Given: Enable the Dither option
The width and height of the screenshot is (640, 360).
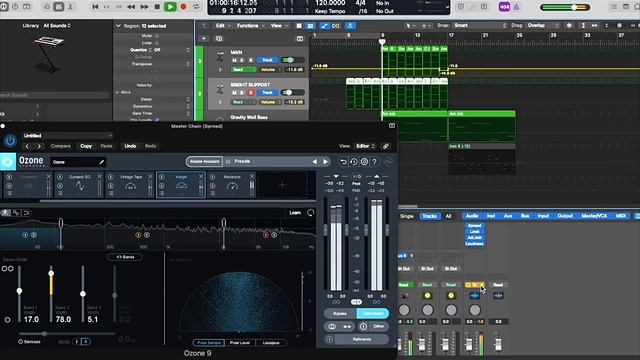Looking at the screenshot, I should [x=374, y=326].
